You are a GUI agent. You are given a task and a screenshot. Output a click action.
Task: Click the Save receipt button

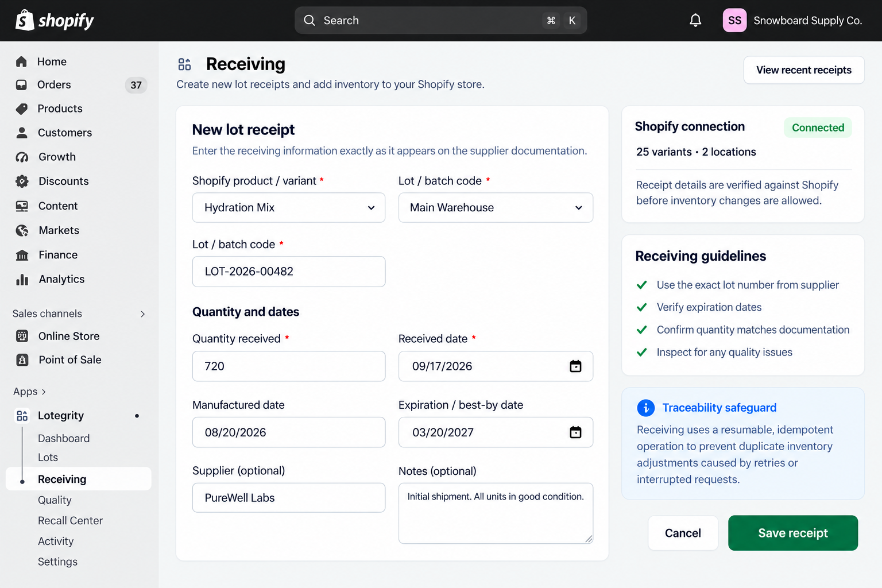(x=793, y=533)
